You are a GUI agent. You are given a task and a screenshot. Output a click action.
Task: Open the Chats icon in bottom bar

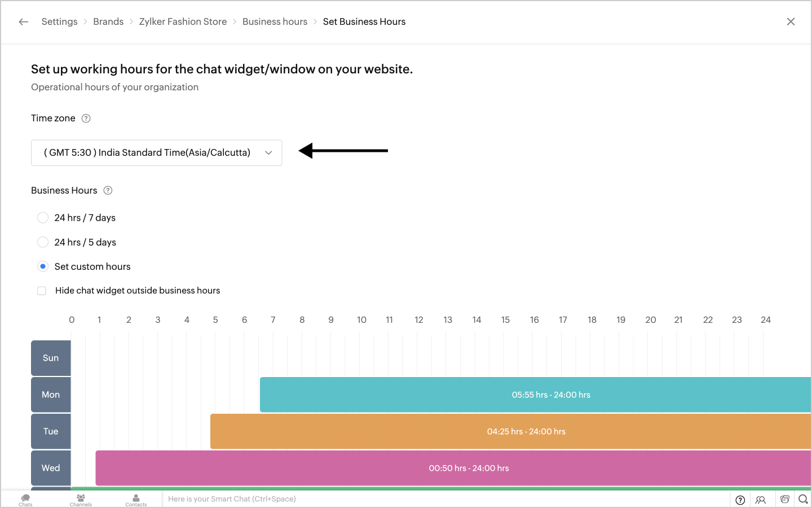(x=25, y=499)
